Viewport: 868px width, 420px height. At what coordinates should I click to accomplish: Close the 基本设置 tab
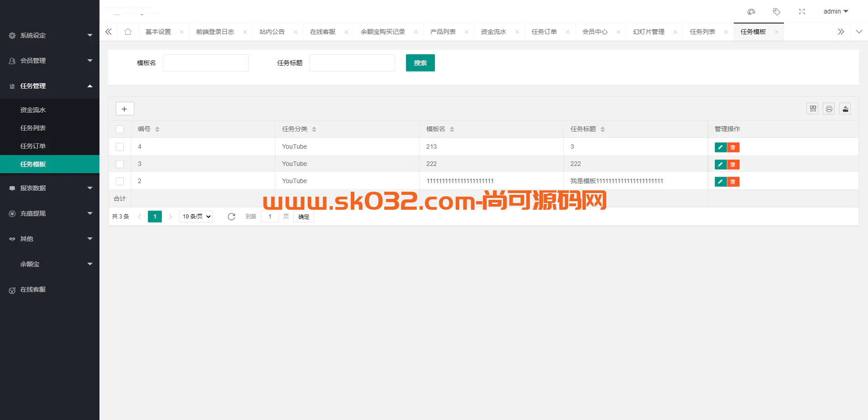[x=182, y=32]
